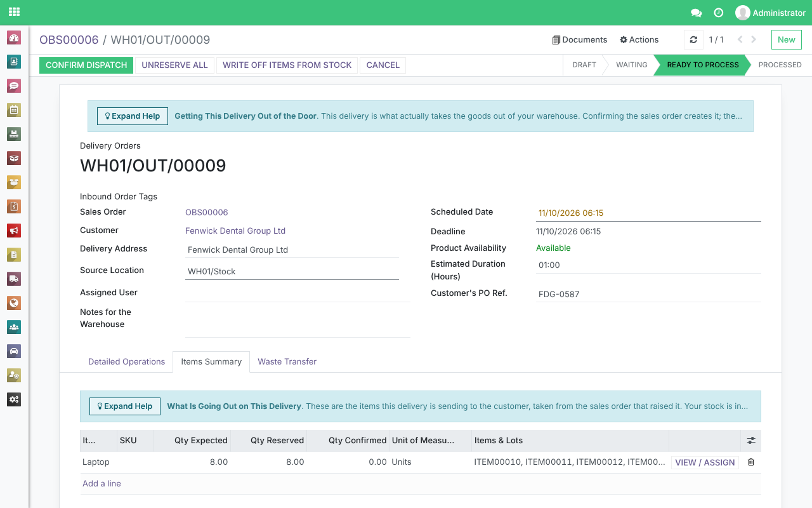Open the general Settings gears app

14,399
